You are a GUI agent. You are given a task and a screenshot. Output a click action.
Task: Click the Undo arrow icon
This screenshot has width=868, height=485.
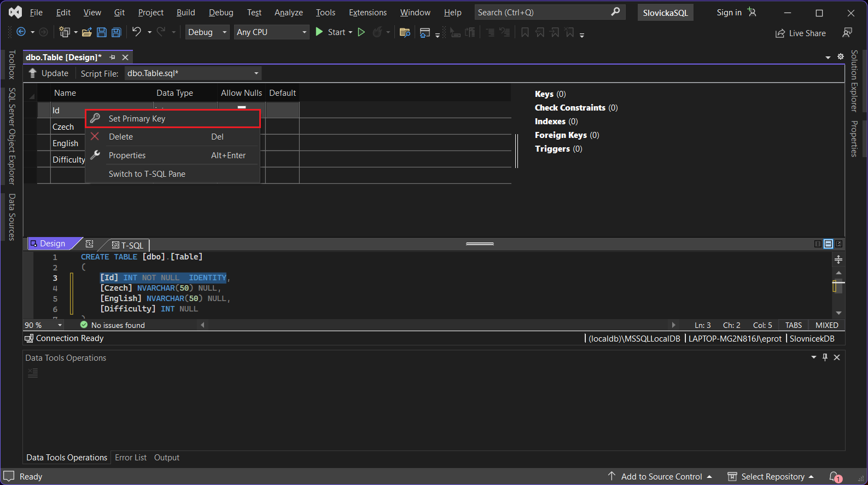[137, 32]
